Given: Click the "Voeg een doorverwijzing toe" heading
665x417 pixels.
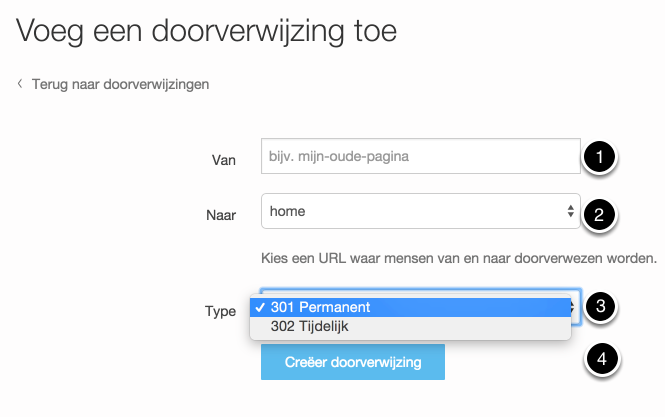Looking at the screenshot, I should (x=206, y=30).
